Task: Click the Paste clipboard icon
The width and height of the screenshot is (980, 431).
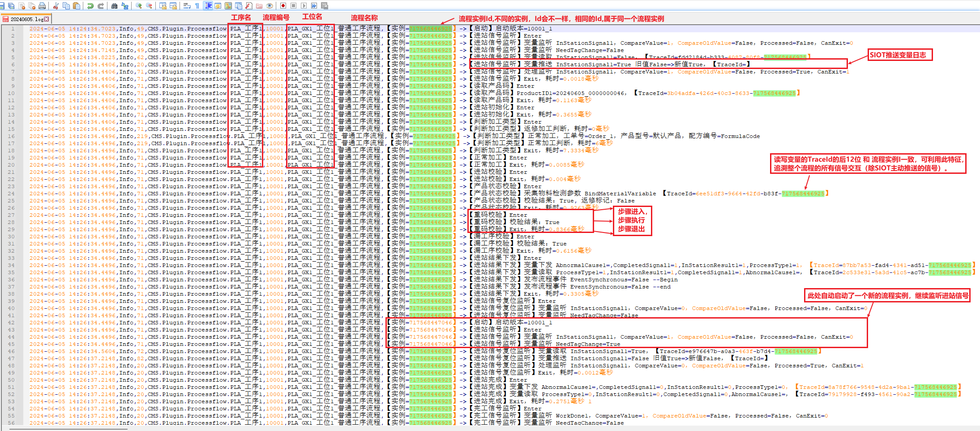Action: click(77, 6)
